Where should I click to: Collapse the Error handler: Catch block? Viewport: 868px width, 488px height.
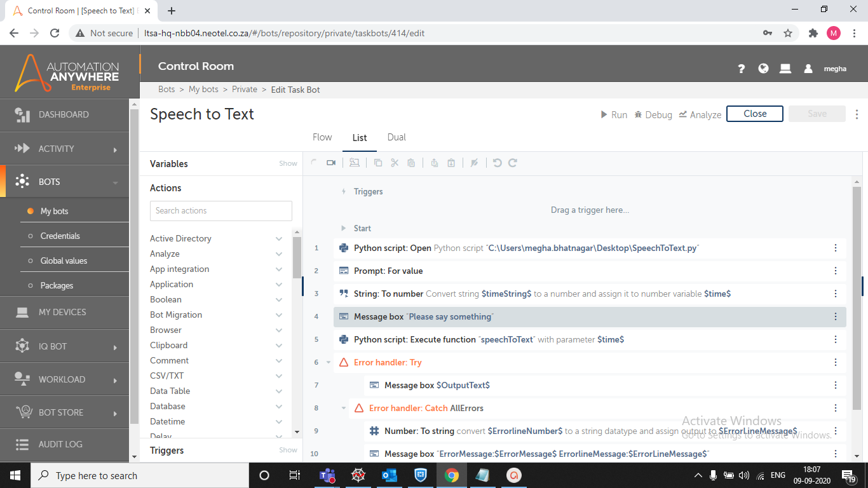(x=344, y=408)
